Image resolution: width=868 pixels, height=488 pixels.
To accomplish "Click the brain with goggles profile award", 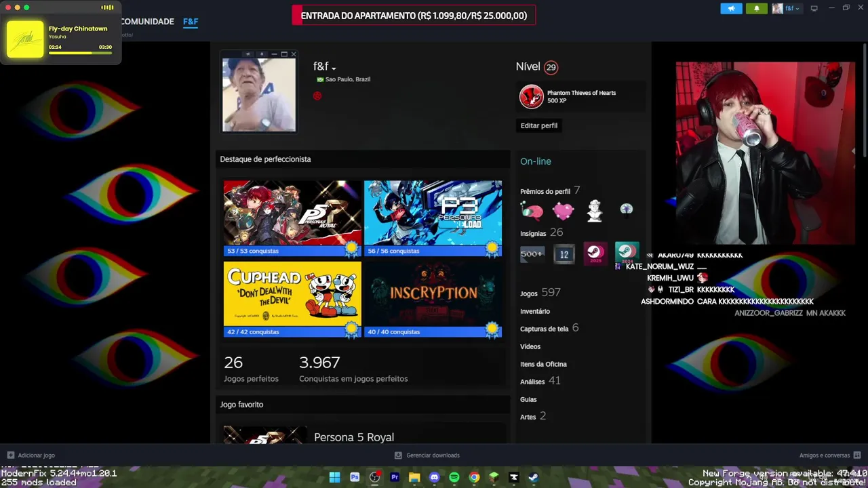I will coord(532,211).
